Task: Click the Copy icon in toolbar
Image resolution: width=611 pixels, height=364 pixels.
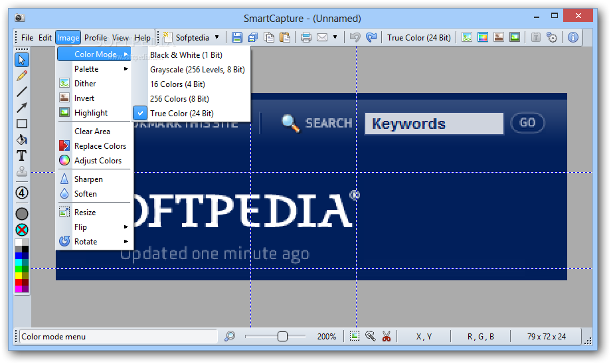Action: click(269, 37)
